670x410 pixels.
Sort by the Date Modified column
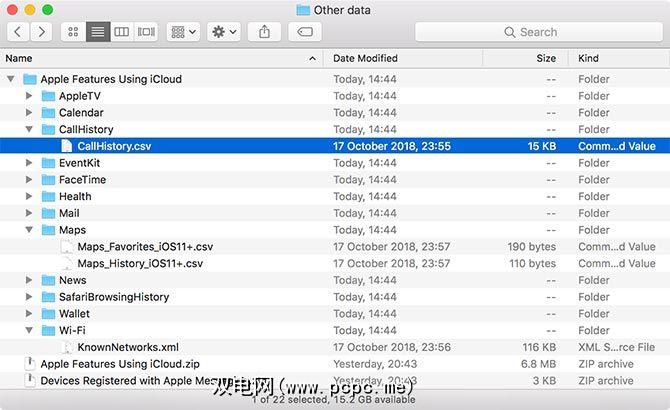click(x=403, y=58)
